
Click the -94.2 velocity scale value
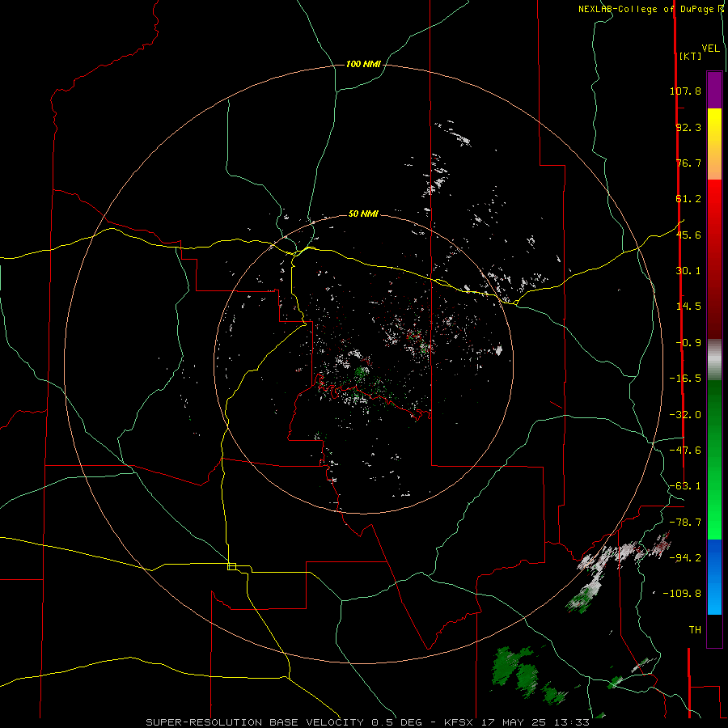pos(685,557)
